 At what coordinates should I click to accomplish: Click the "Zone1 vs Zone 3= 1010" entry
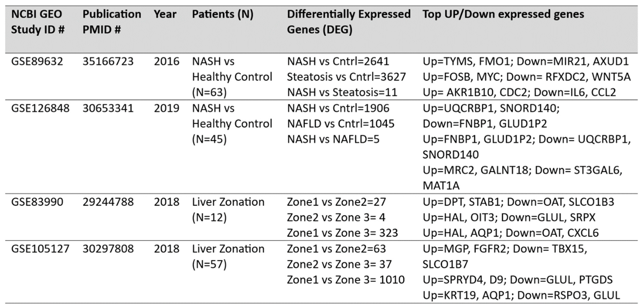(x=345, y=280)
